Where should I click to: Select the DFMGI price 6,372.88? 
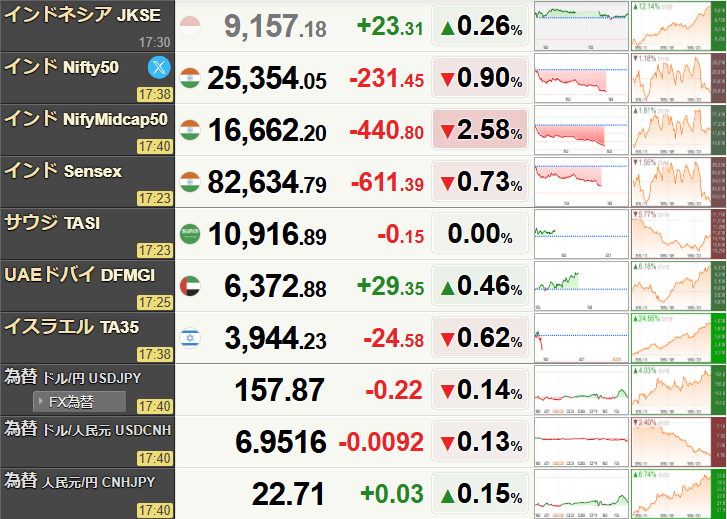[275, 286]
